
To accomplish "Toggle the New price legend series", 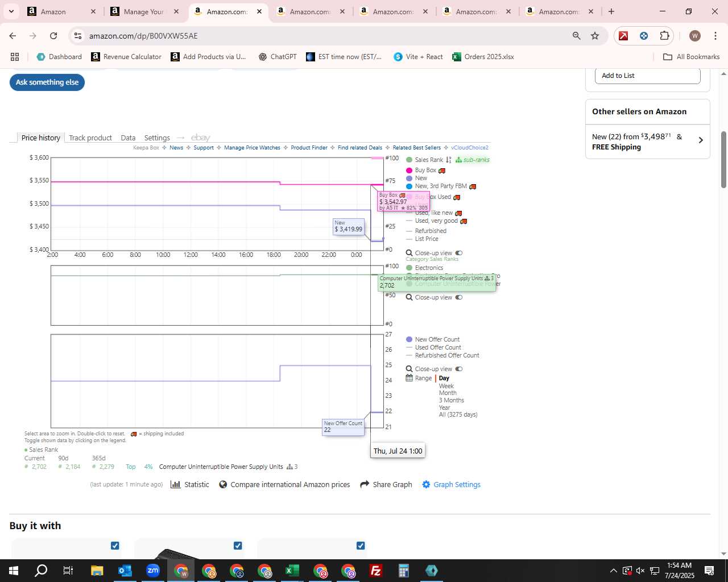I will tap(416, 178).
